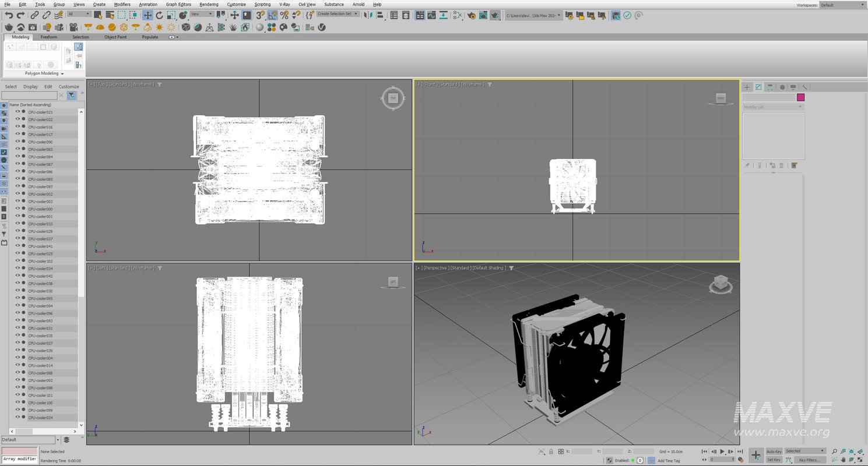Click the pink object color swatch

tap(800, 97)
